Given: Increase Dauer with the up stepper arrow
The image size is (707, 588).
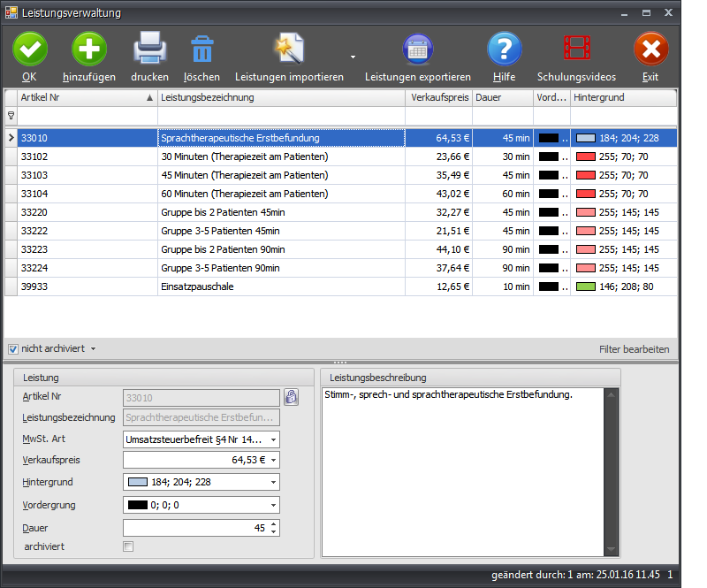Looking at the screenshot, I should 274,524.
